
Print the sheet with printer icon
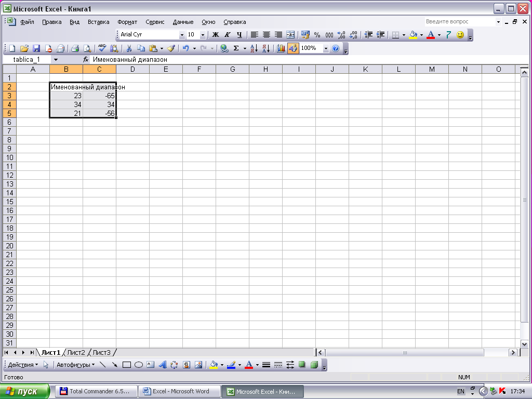tap(75, 48)
